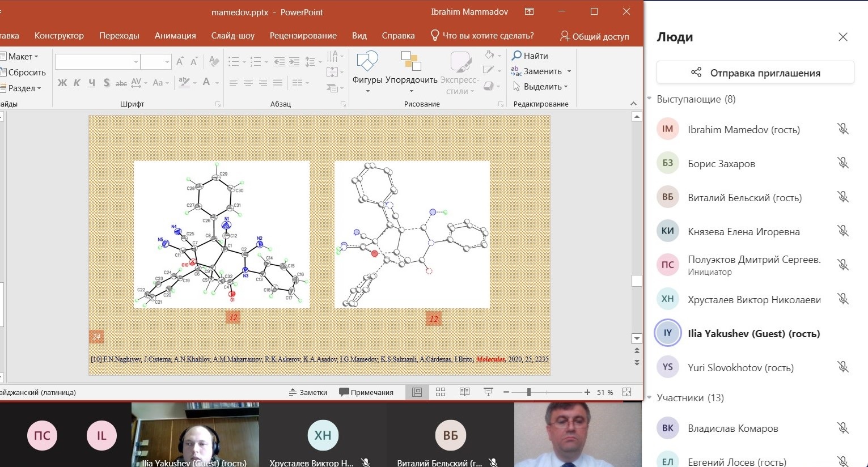Open the Выделить dropdown

pyautogui.click(x=541, y=87)
